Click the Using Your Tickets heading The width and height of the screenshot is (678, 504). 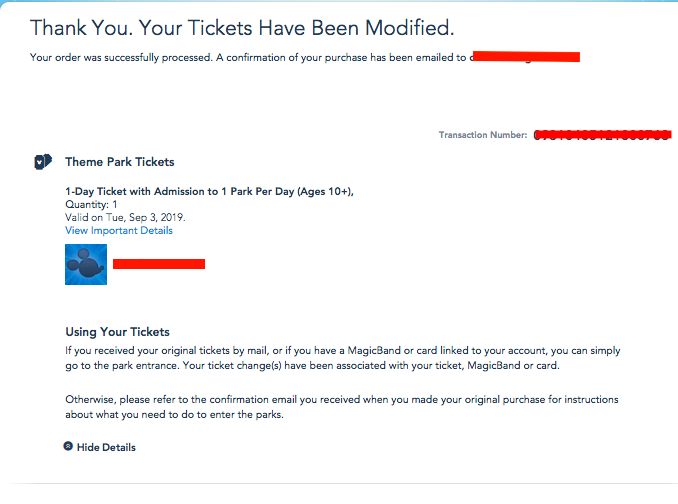(118, 332)
